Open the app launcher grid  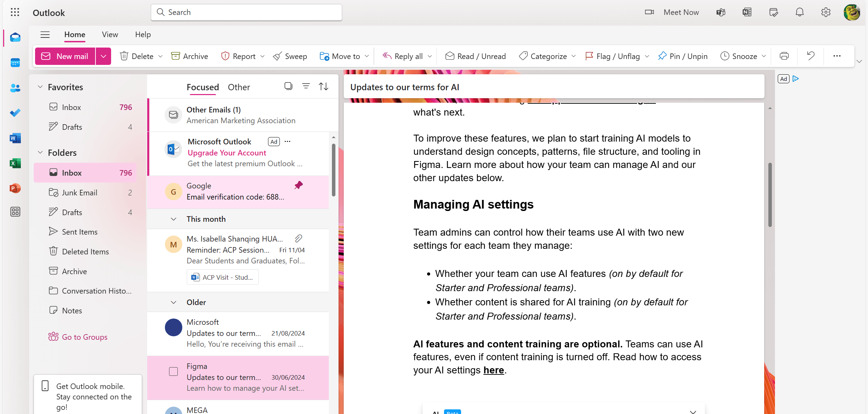[x=15, y=12]
